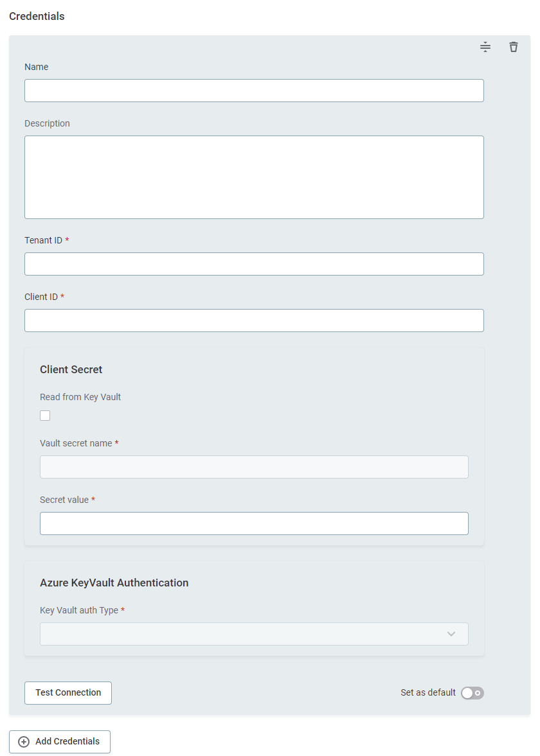
Task: Click the chevron arrow in the auth Type box
Action: (451, 634)
